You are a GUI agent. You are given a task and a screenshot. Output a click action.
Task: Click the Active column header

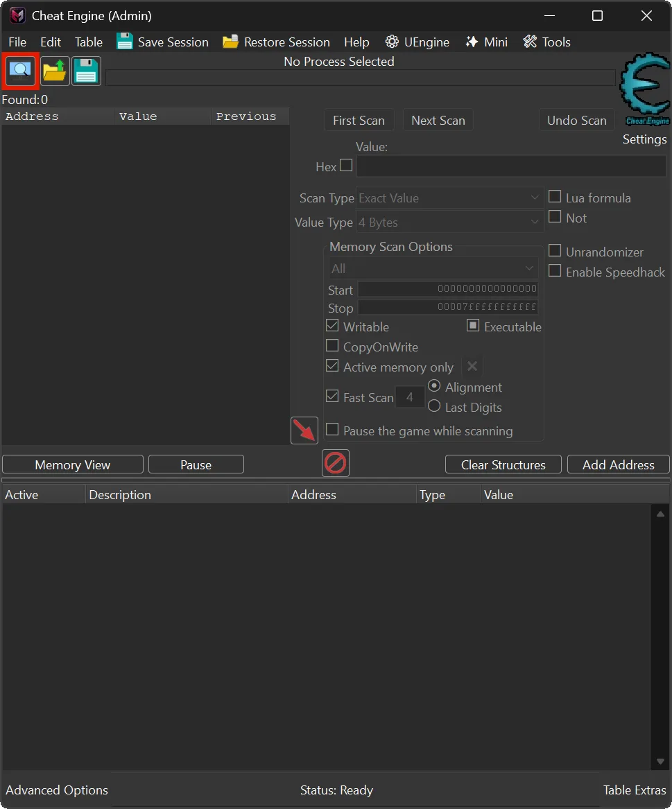click(44, 495)
